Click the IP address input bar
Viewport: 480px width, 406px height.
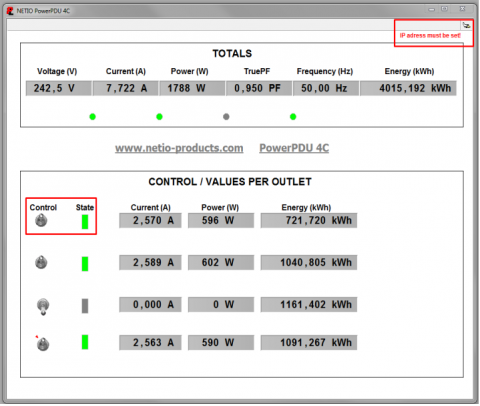pos(234,25)
